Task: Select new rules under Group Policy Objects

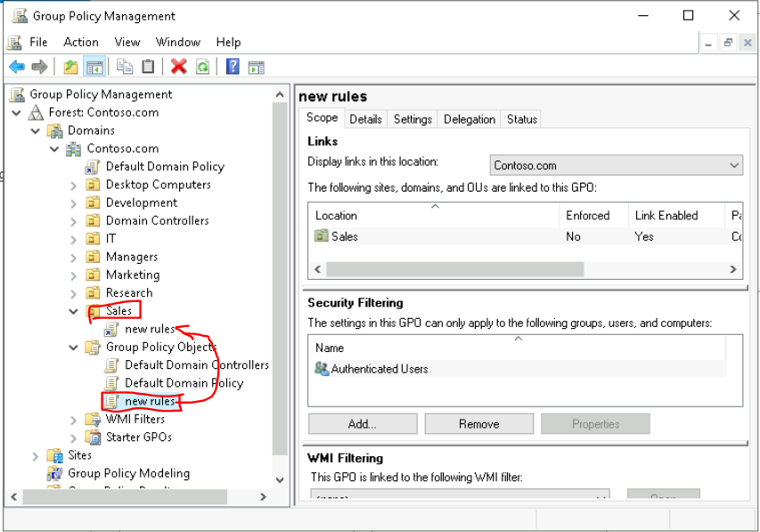Action: pos(150,401)
